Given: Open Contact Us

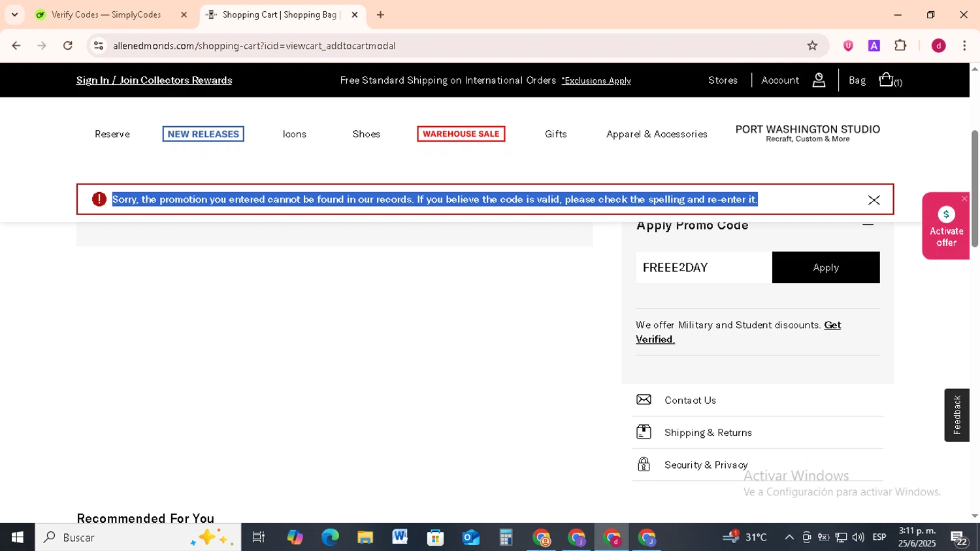Looking at the screenshot, I should tap(690, 400).
